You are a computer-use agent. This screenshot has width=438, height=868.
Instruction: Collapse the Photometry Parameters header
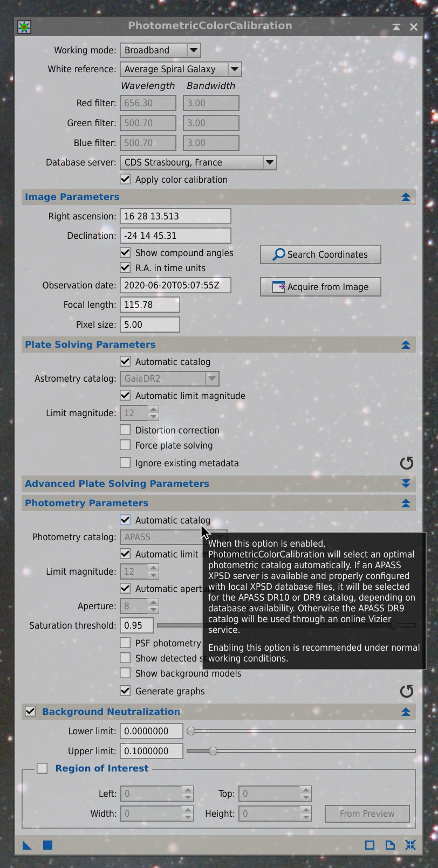pyautogui.click(x=218, y=503)
